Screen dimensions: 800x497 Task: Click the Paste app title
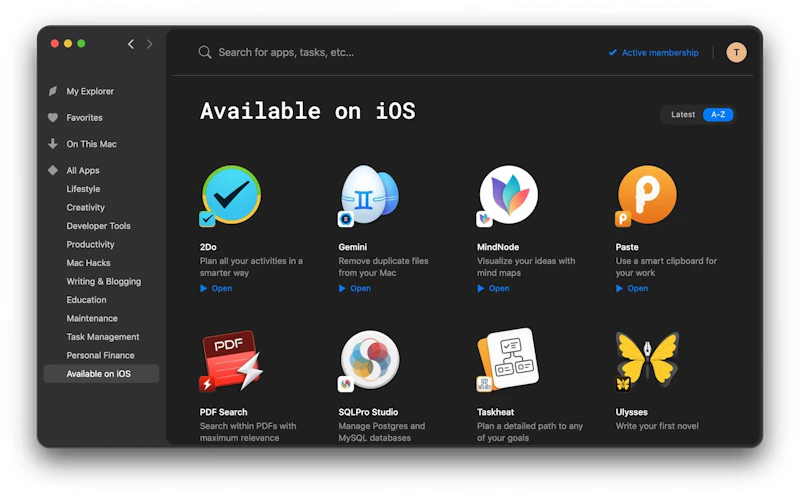(627, 247)
